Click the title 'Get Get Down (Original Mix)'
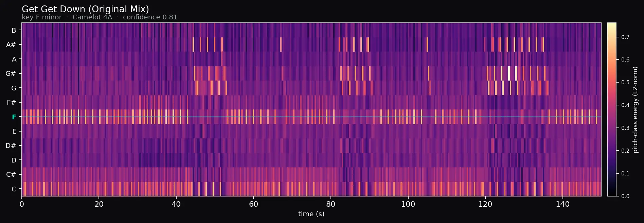The width and height of the screenshot is (644, 223). pos(85,9)
